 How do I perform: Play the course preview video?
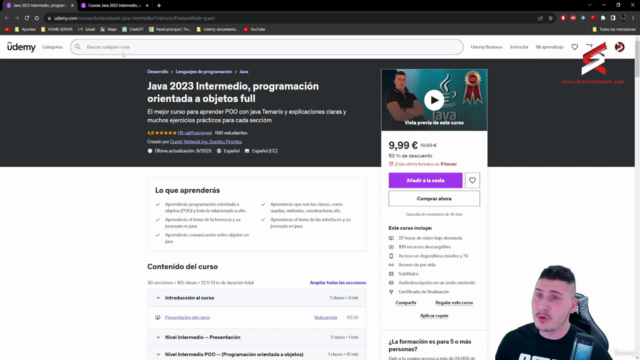(434, 100)
